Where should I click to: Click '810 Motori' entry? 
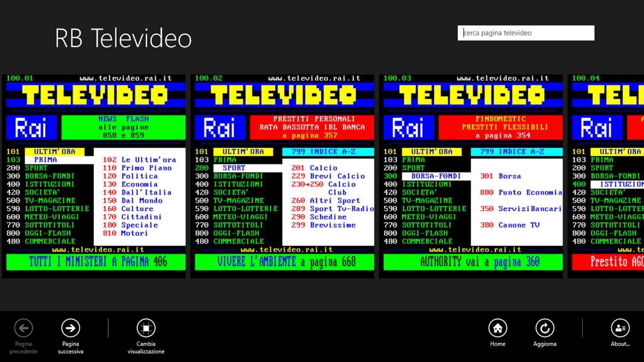click(126, 233)
